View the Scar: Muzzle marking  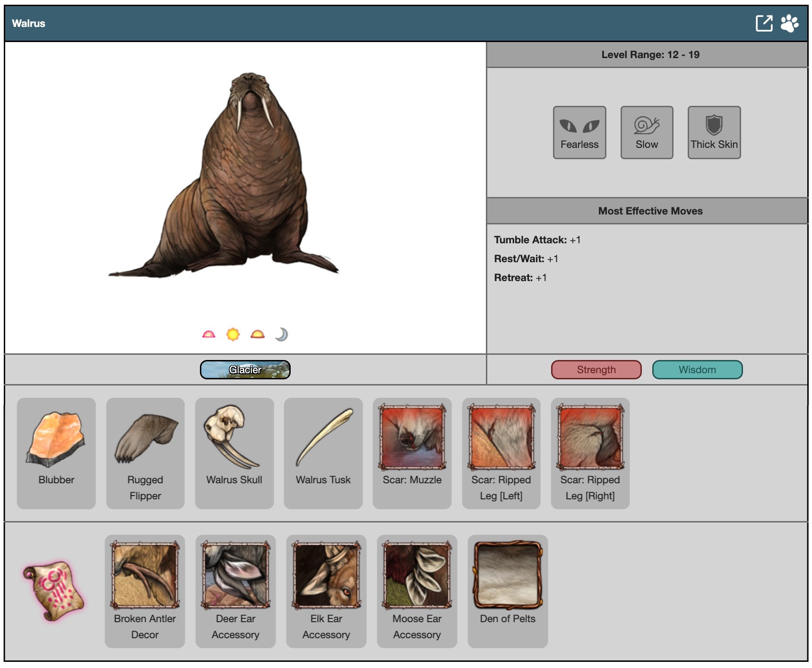pos(412,453)
